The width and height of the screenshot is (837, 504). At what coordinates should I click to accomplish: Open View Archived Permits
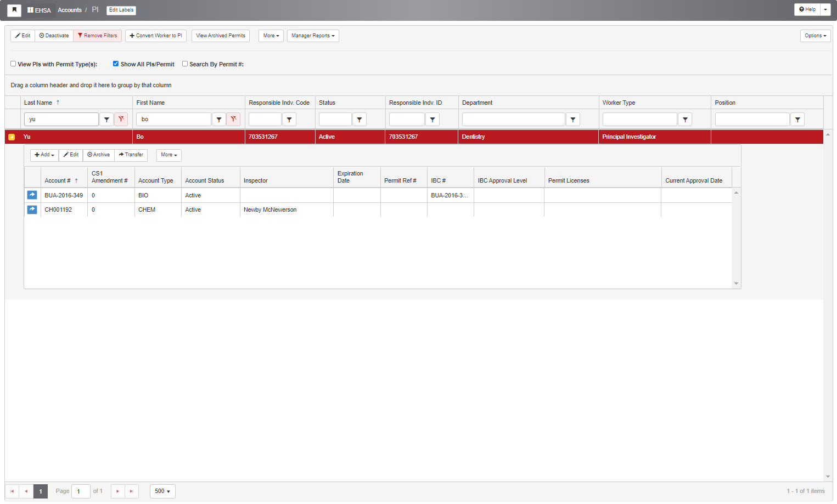tap(221, 36)
